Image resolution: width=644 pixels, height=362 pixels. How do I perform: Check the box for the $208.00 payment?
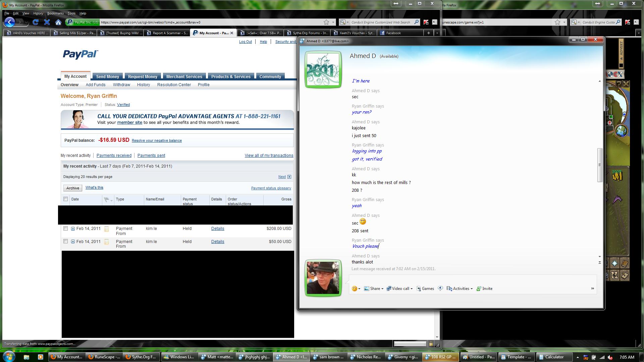point(65,229)
